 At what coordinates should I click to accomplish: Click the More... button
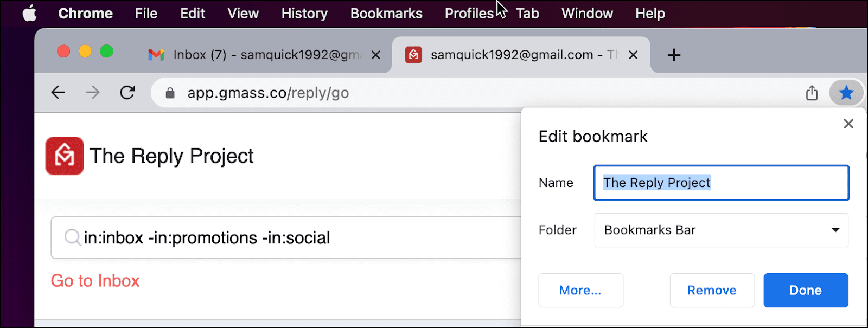pos(580,291)
